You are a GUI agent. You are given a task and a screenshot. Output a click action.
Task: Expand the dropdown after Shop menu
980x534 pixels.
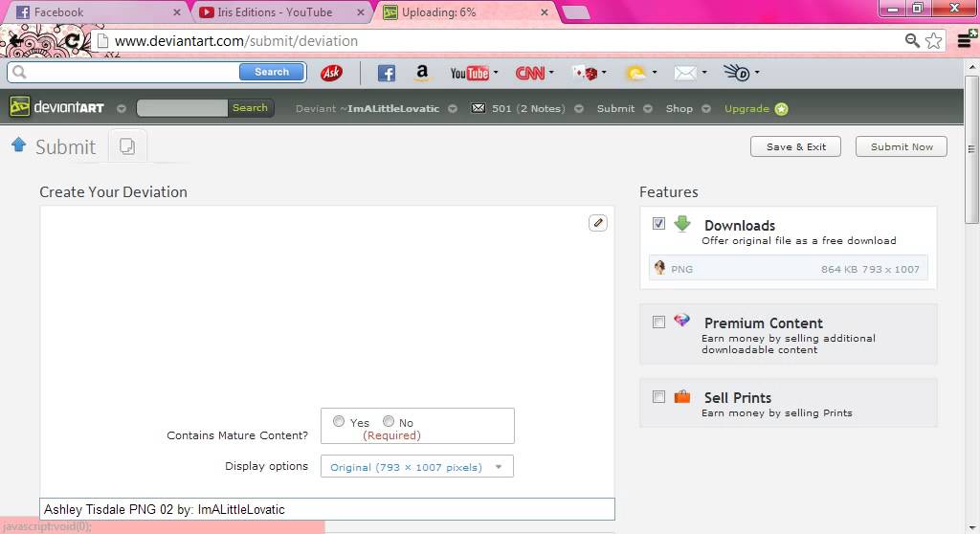pyautogui.click(x=706, y=108)
